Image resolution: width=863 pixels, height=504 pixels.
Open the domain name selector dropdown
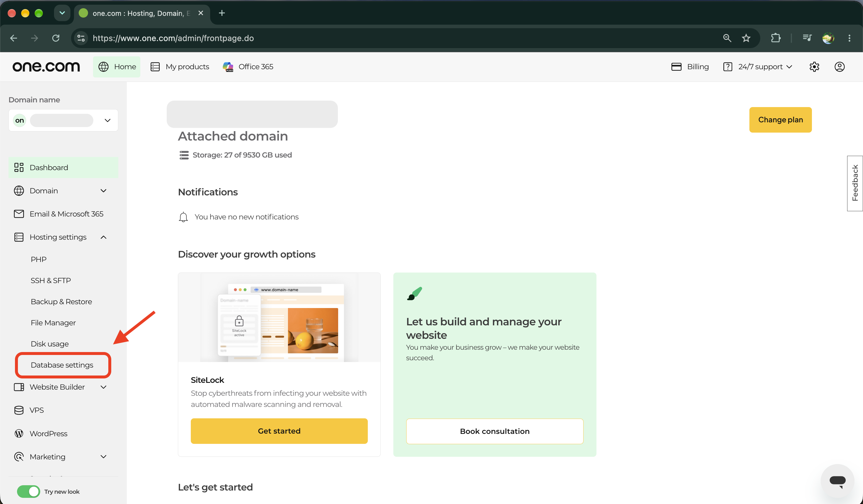[63, 120]
